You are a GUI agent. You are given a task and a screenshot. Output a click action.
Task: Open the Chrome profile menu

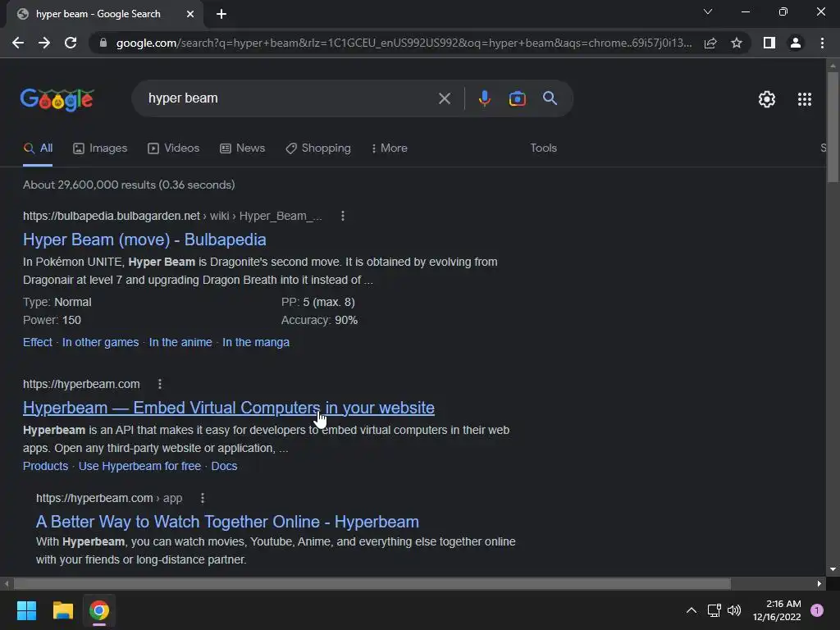point(796,43)
